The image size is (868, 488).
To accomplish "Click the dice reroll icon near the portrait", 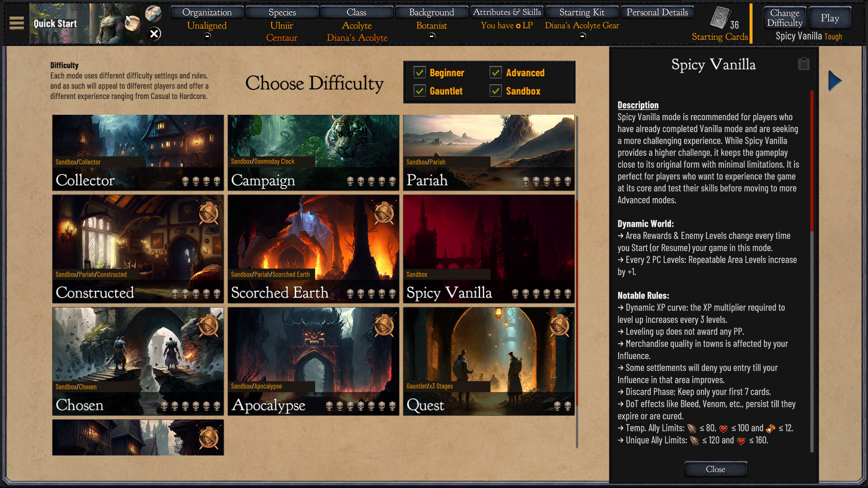I will [x=154, y=14].
